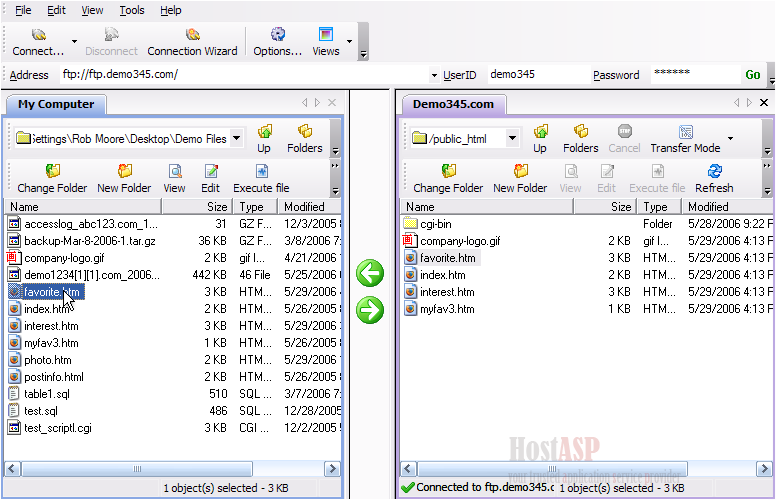Click New Folder in My Computer pane
776x500 pixels.
tap(124, 179)
